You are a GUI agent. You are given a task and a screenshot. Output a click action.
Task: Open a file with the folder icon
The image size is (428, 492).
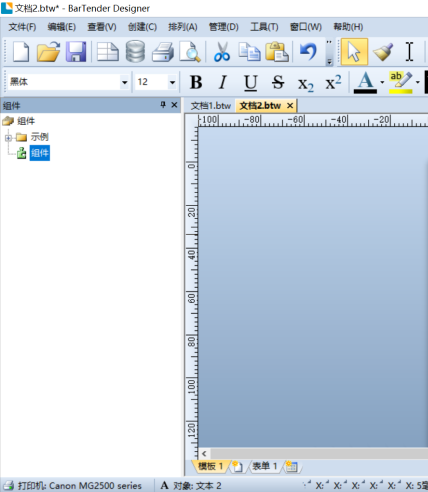click(48, 52)
